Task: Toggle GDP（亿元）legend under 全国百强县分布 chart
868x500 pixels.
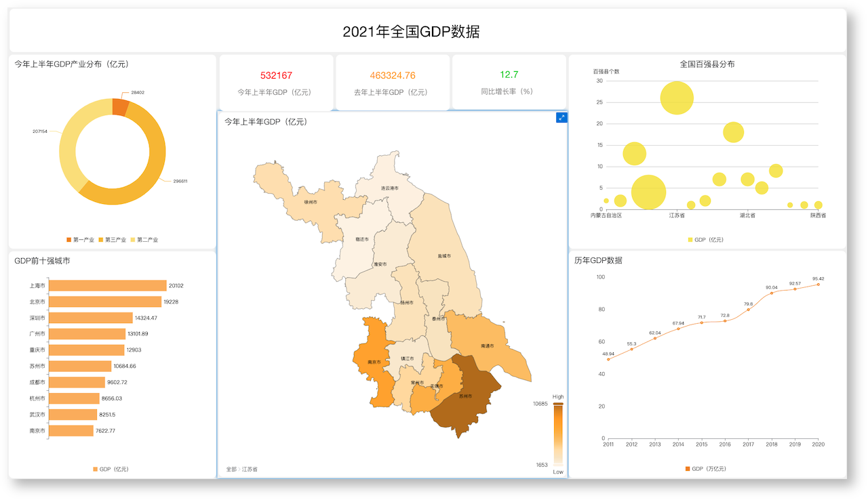Action: coord(707,240)
